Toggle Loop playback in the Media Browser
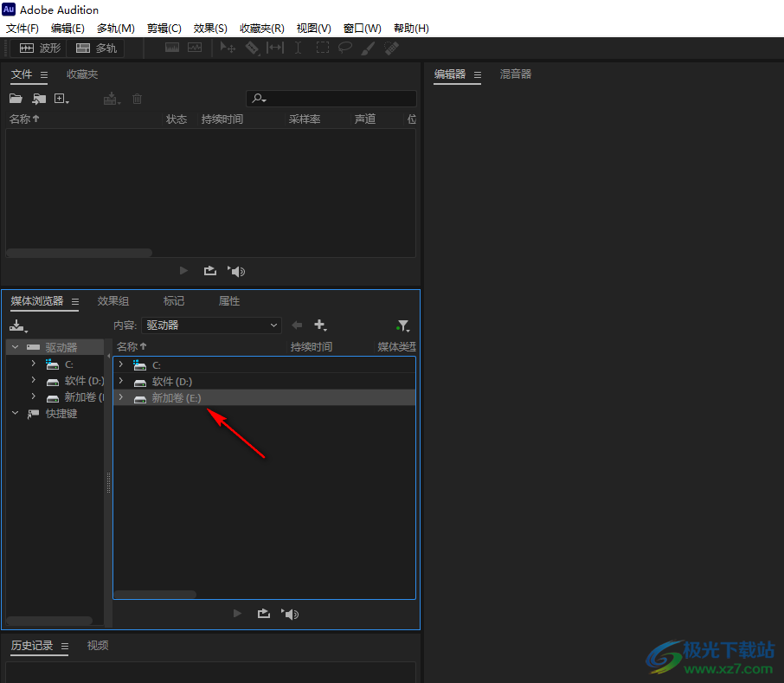 [263, 613]
